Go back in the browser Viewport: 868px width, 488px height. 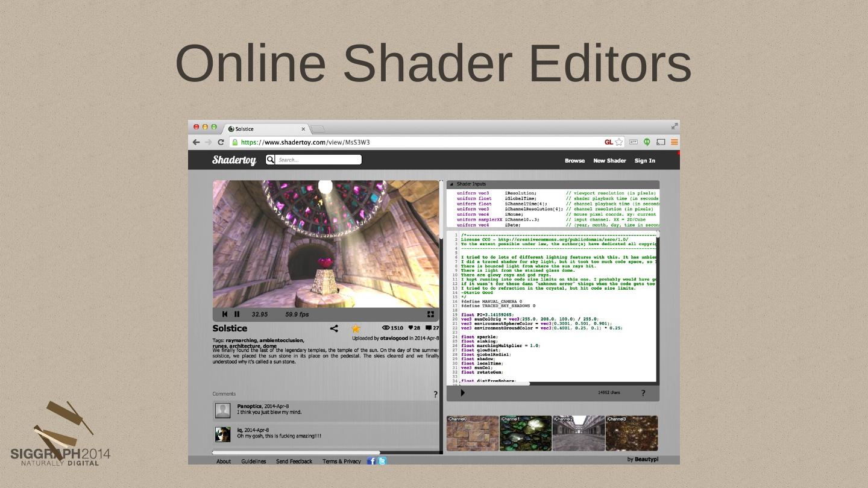pos(196,142)
